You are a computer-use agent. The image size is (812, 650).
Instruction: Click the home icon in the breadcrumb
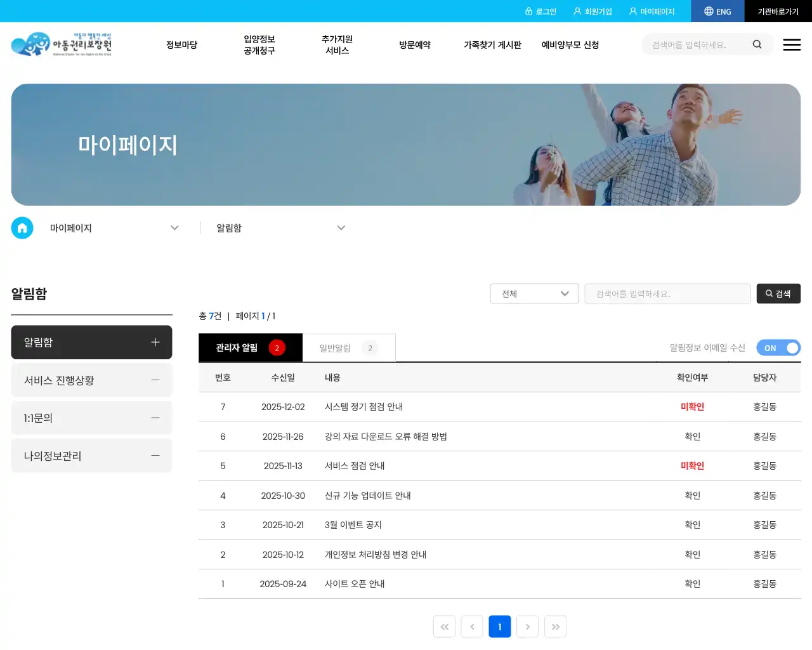(x=22, y=228)
